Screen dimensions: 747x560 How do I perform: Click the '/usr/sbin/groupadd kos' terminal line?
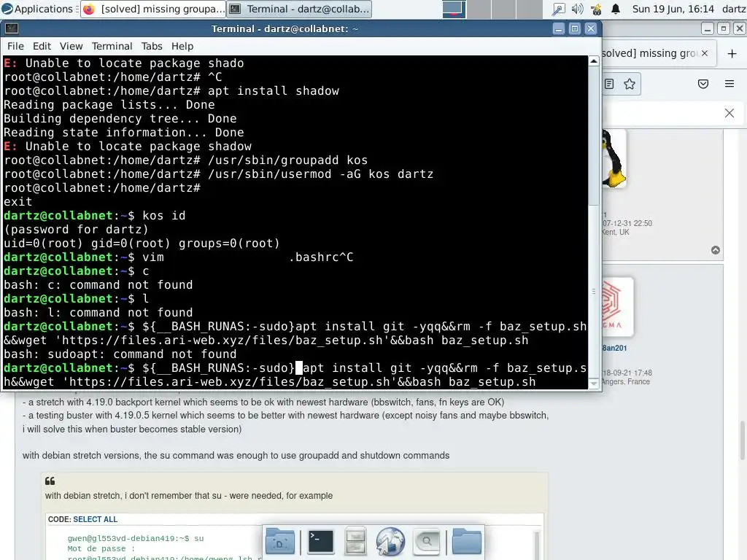coord(186,160)
